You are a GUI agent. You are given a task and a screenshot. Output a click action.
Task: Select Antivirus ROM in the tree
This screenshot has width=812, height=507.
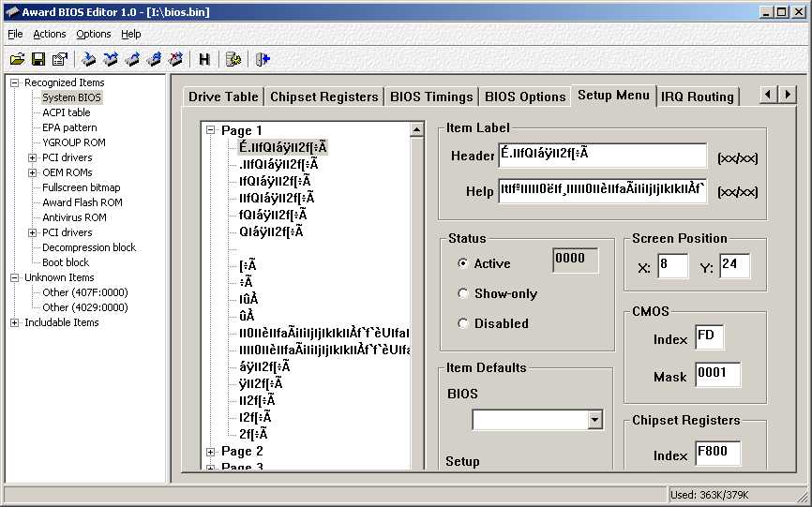(75, 217)
